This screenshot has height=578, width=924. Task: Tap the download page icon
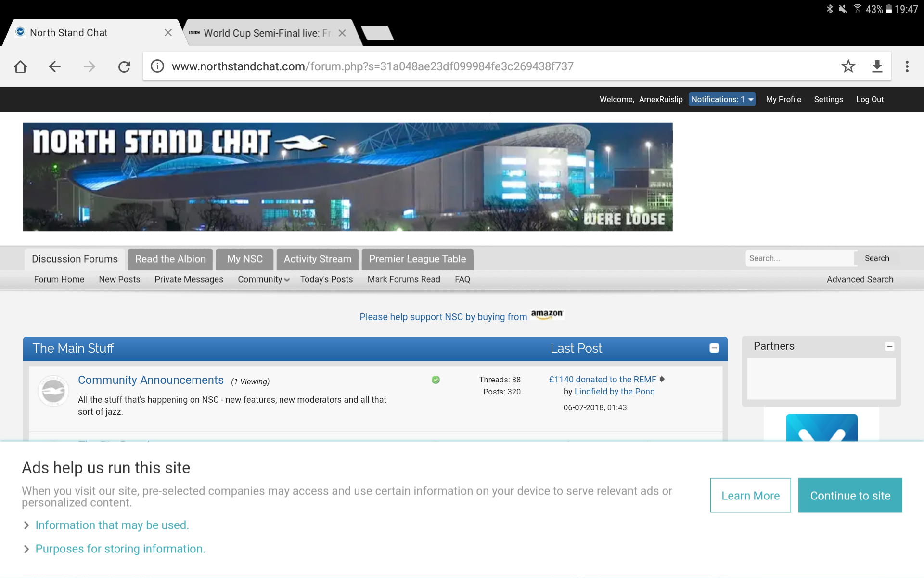[877, 66]
